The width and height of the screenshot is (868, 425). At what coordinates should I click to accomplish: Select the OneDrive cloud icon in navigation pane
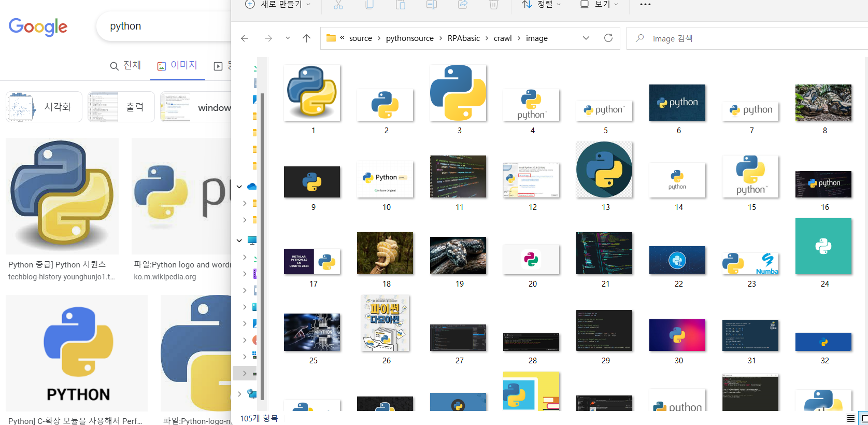(252, 187)
